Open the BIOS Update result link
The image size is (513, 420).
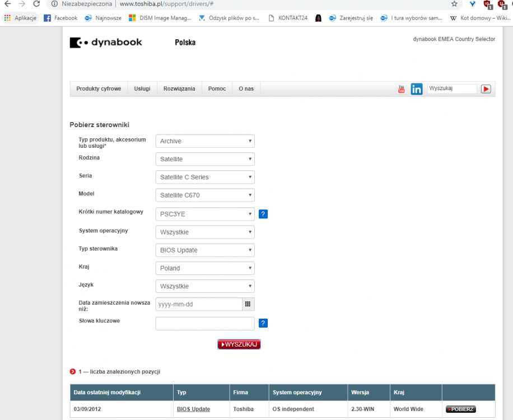[193, 409]
